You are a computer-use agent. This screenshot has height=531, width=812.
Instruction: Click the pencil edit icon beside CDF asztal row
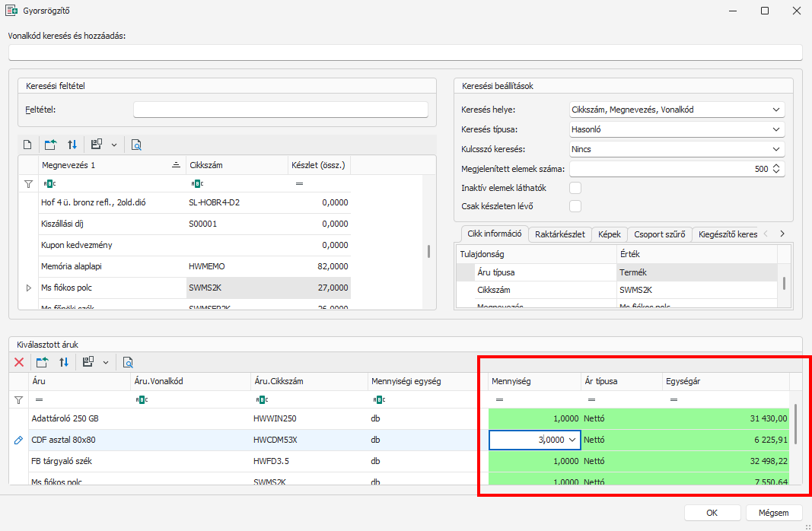(x=19, y=440)
